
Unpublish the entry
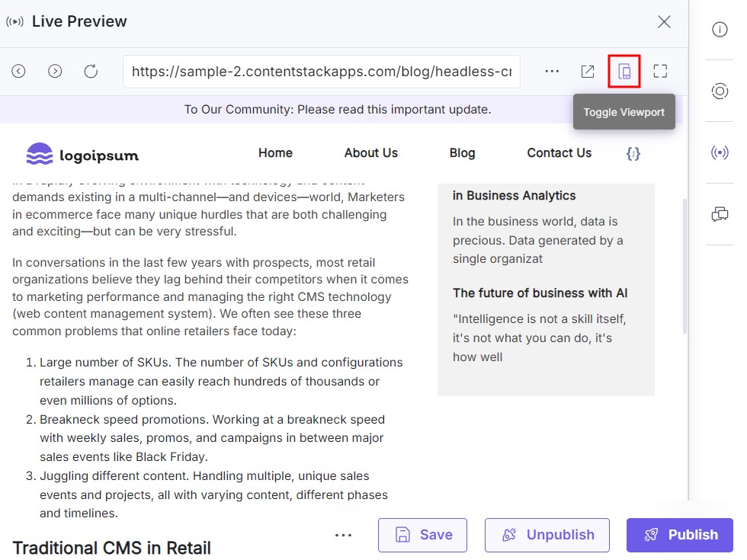point(547,535)
